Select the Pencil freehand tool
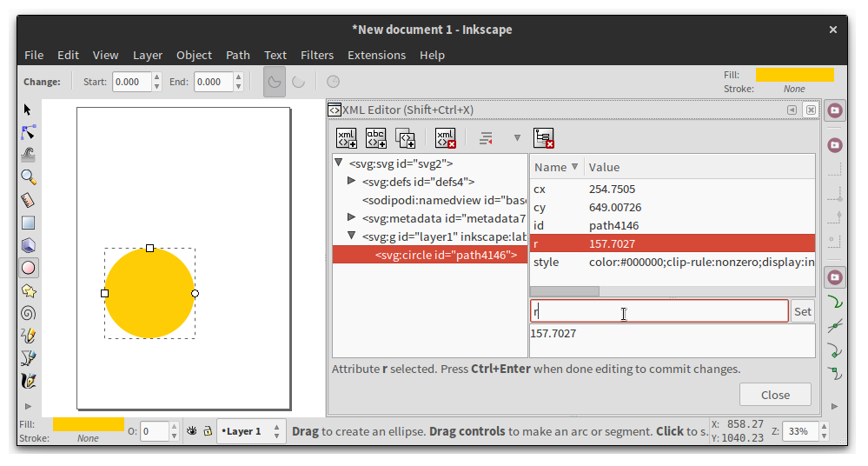The width and height of the screenshot is (868, 466). click(x=28, y=336)
